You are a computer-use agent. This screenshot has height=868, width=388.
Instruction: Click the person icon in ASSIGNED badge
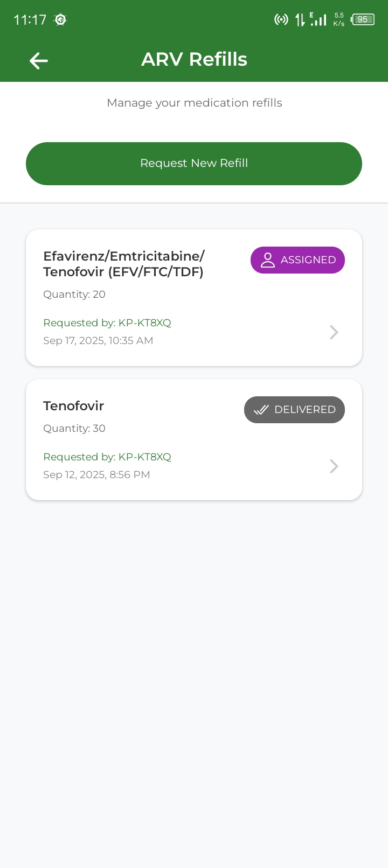point(267,260)
